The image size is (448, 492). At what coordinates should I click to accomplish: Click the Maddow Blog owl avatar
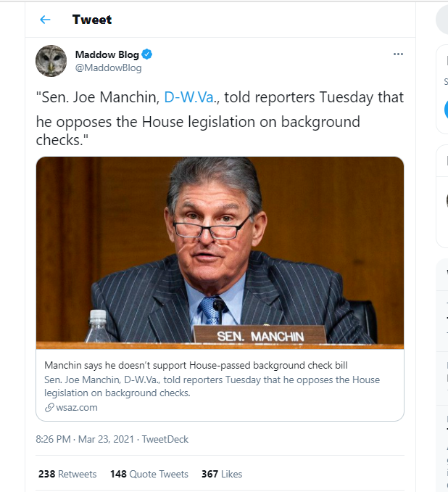(51, 61)
